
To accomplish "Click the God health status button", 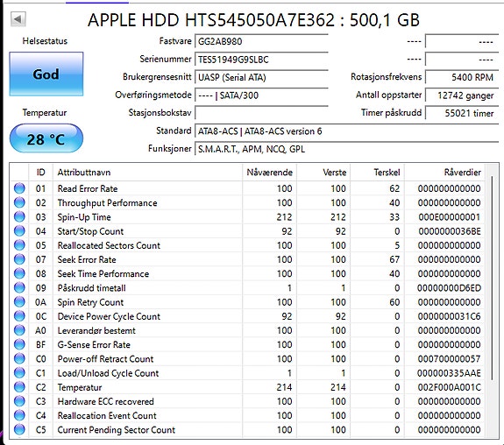I will pyautogui.click(x=46, y=74).
